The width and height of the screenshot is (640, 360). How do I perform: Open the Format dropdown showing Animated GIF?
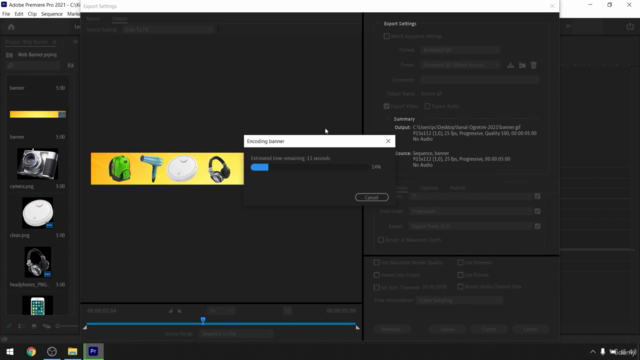(460, 50)
